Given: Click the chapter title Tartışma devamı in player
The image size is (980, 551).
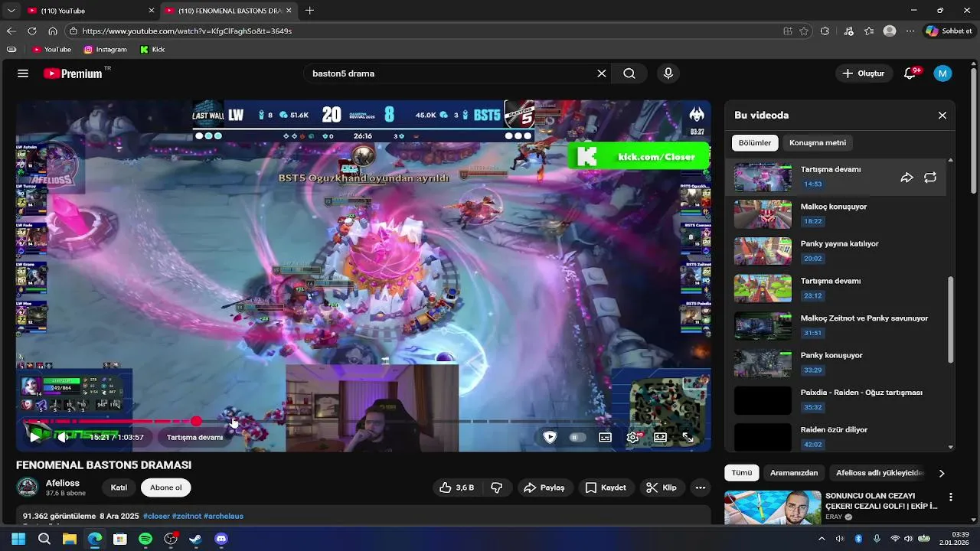Looking at the screenshot, I should 195,437.
